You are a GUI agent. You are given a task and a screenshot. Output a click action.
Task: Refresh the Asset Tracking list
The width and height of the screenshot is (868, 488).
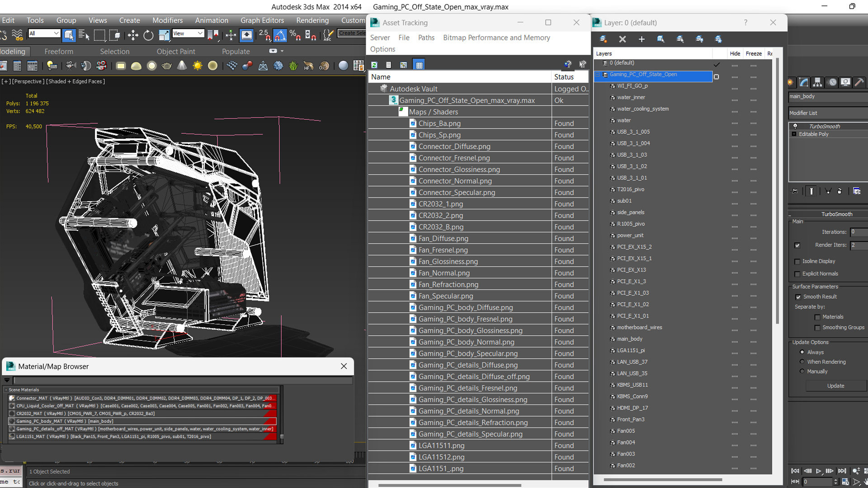pyautogui.click(x=374, y=65)
